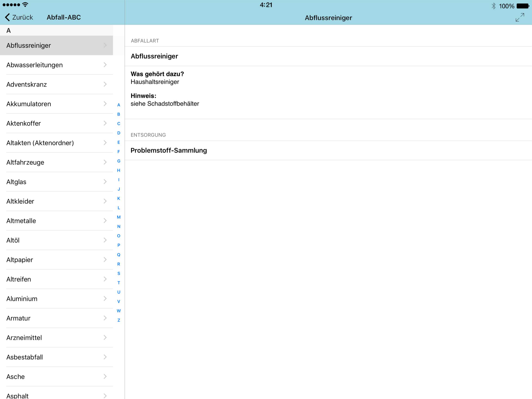Open the Akkumulatoren entry
Viewport: 532px width, 399px height.
56,104
